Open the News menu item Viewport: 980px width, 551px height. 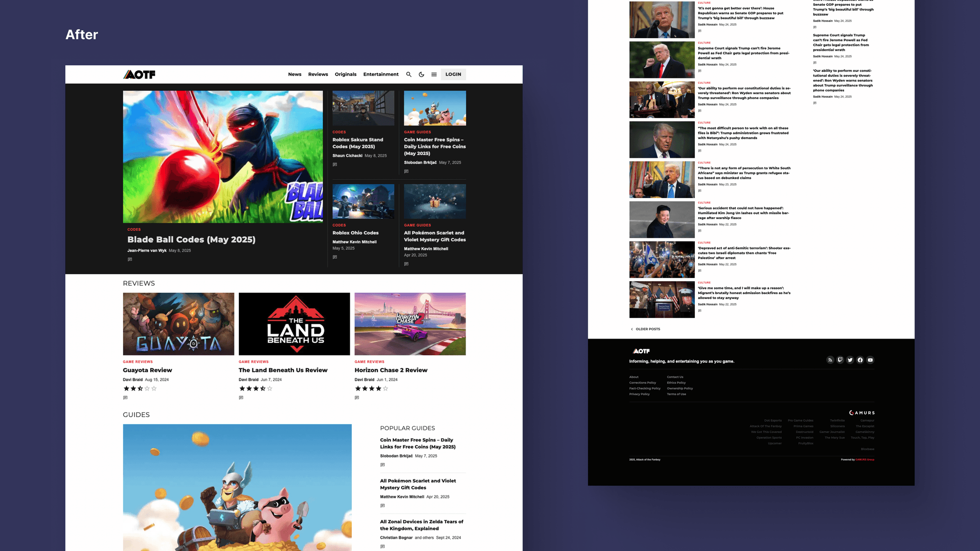tap(295, 75)
